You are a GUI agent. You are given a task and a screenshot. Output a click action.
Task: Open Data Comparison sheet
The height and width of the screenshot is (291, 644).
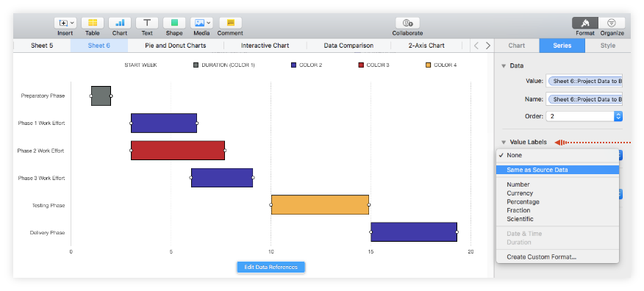click(348, 46)
